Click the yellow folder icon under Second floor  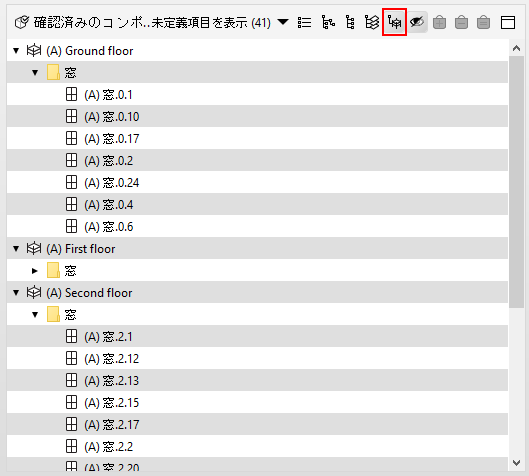(53, 314)
